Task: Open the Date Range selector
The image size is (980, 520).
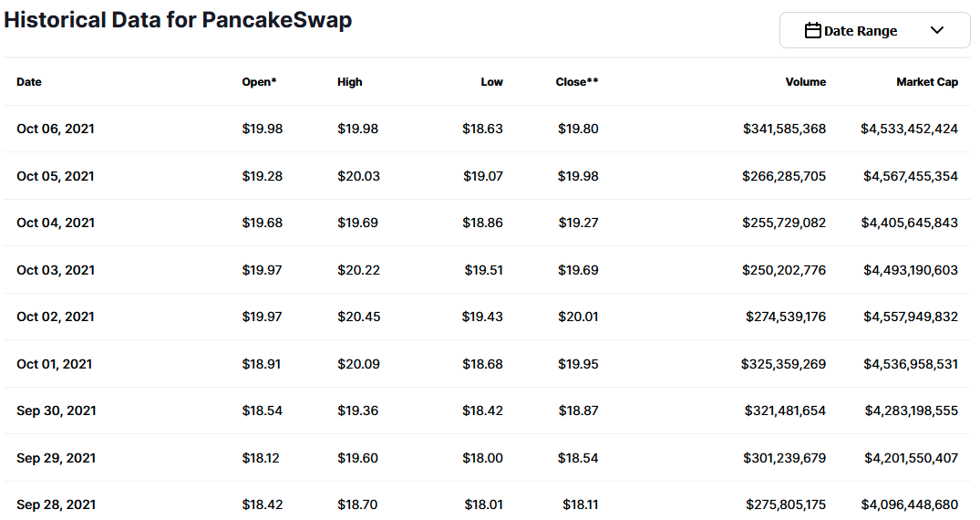Action: click(874, 30)
